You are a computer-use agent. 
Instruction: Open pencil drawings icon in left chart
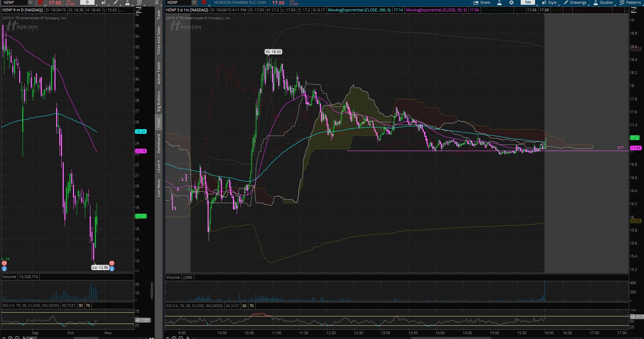click(x=115, y=2)
